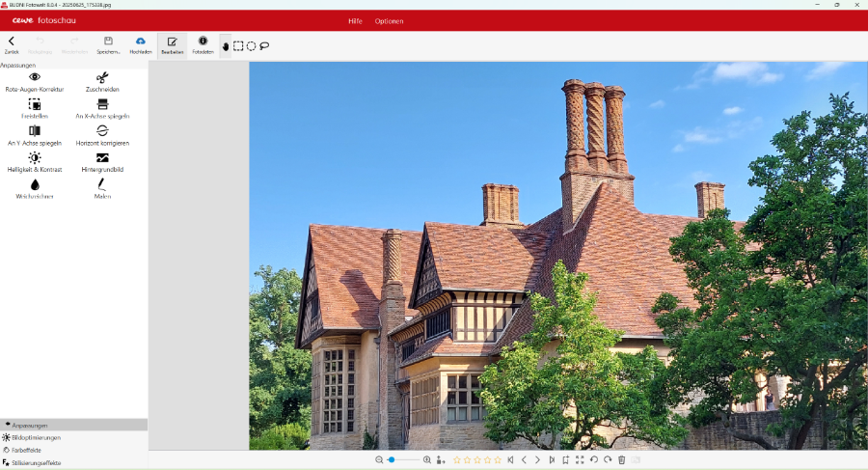Viewport: 868px width, 470px height.
Task: Expand the Farbeffekte section
Action: click(x=26, y=450)
